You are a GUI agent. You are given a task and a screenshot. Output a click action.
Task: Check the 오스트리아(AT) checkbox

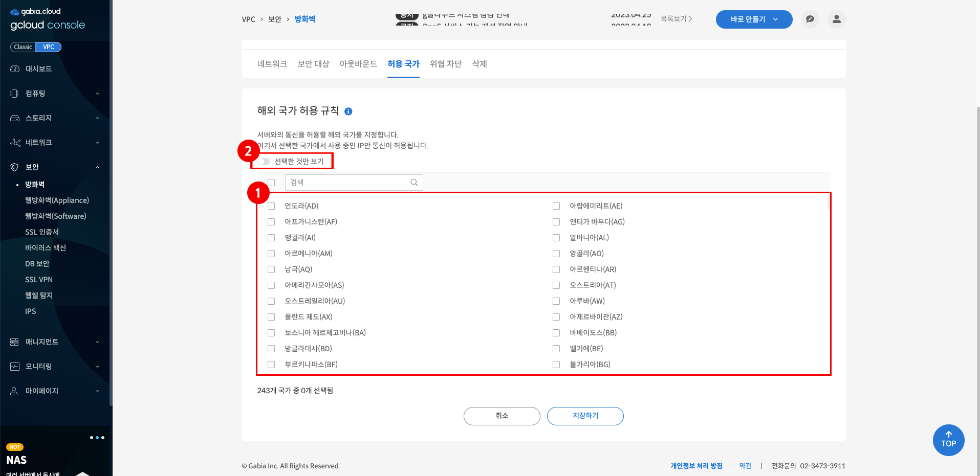[x=556, y=285]
